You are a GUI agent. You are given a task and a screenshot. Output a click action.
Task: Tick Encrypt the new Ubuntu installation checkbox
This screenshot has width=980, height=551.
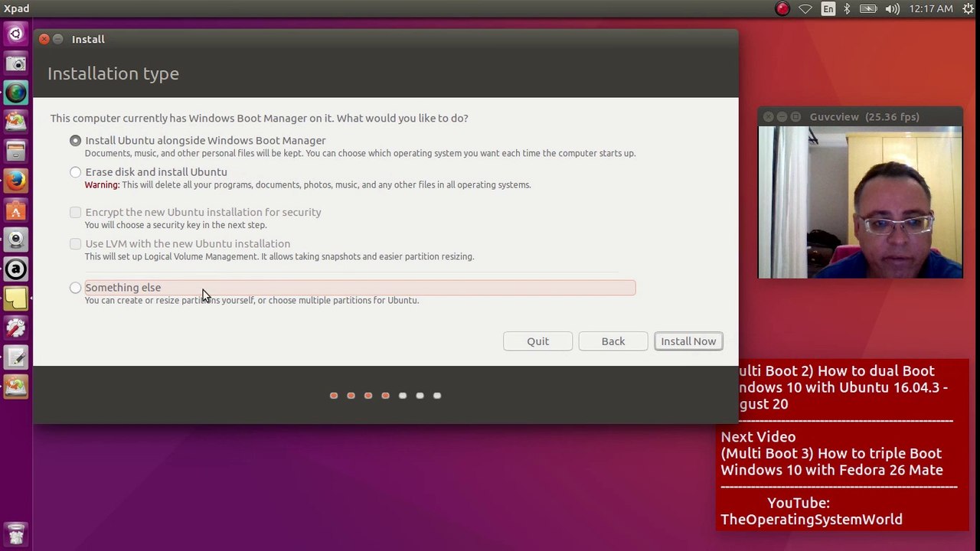pyautogui.click(x=75, y=212)
